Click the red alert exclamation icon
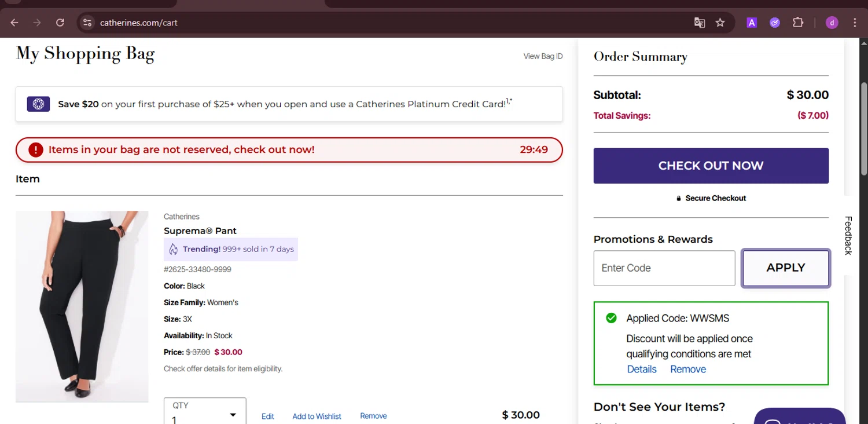The image size is (868, 424). coord(36,150)
